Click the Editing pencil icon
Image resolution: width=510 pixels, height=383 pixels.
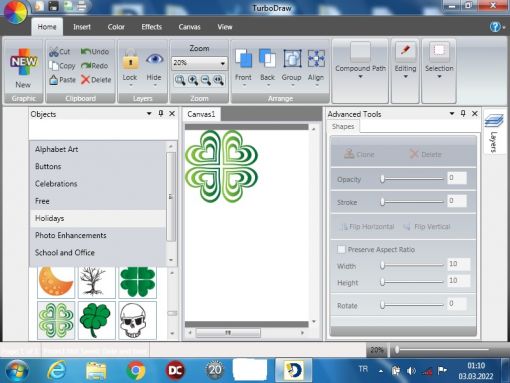coord(405,51)
